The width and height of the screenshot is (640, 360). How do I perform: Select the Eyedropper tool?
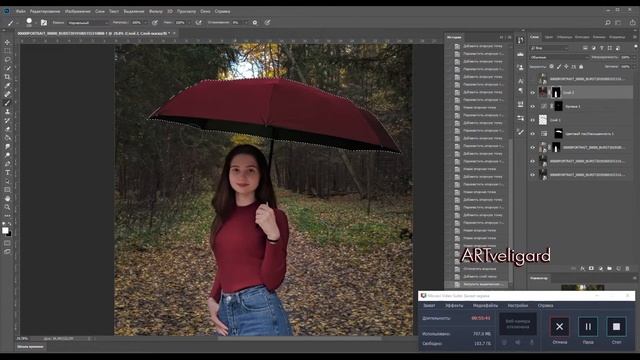pos(7,85)
